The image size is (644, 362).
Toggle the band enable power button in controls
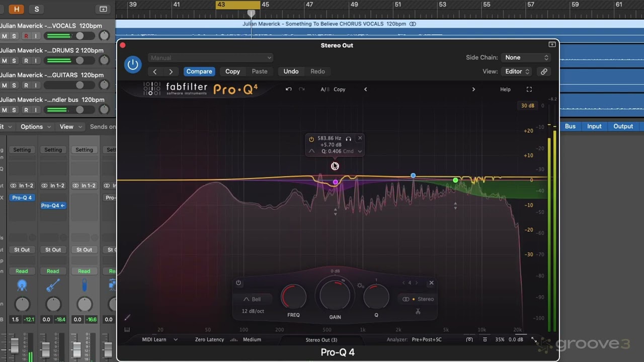(238, 283)
